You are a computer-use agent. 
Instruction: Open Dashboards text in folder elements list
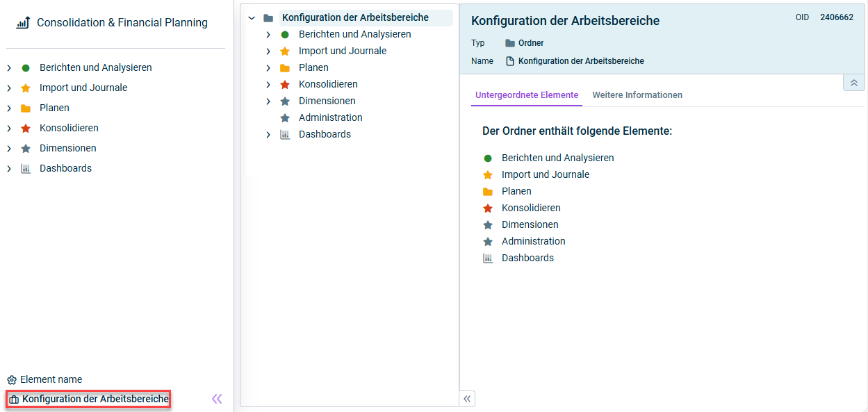527,258
